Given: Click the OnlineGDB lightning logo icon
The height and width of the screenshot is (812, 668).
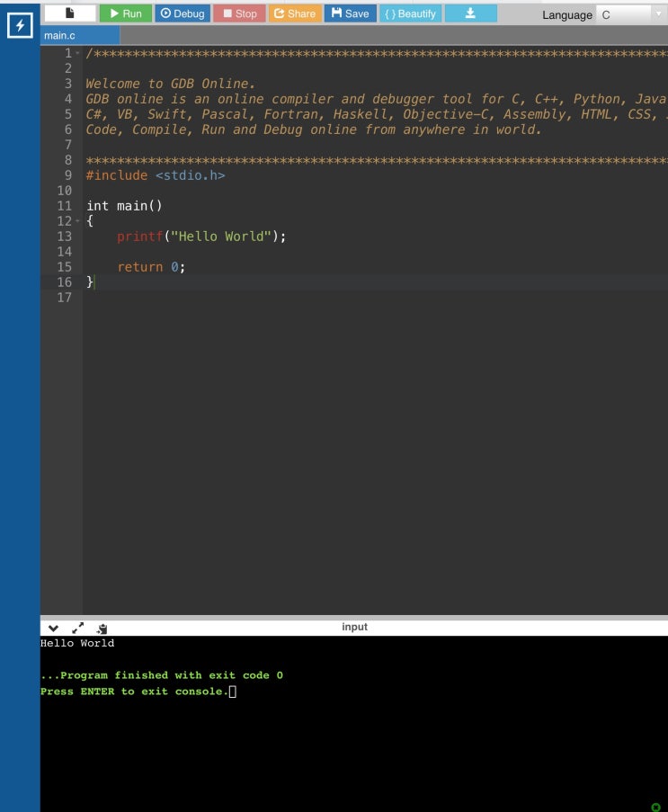Looking at the screenshot, I should [x=20, y=26].
